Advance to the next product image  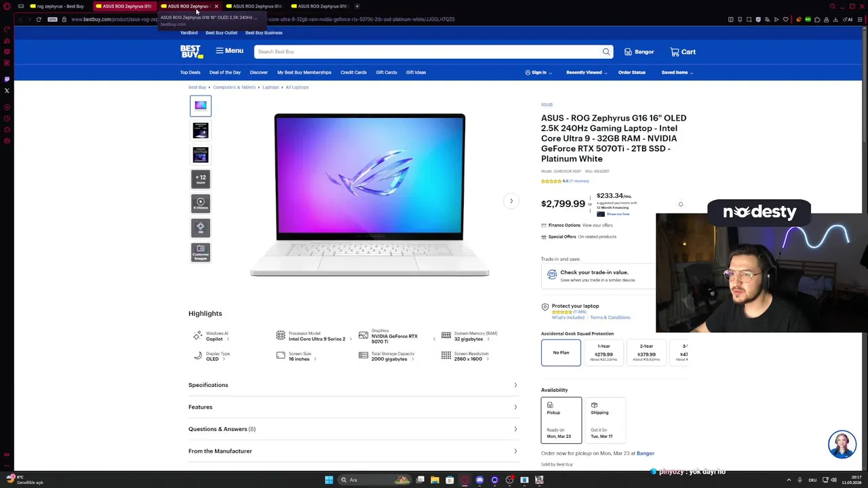[511, 201]
